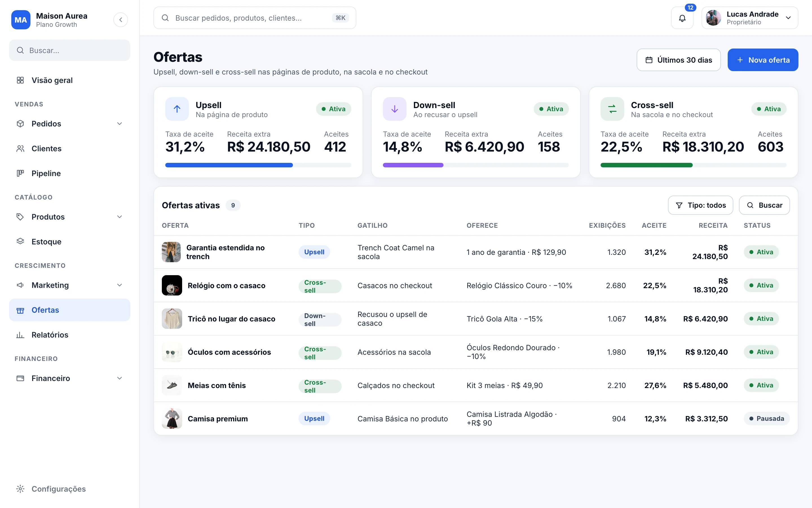The width and height of the screenshot is (812, 508).
Task: Open the Relógio com o casaco thumbnail
Action: click(x=172, y=285)
